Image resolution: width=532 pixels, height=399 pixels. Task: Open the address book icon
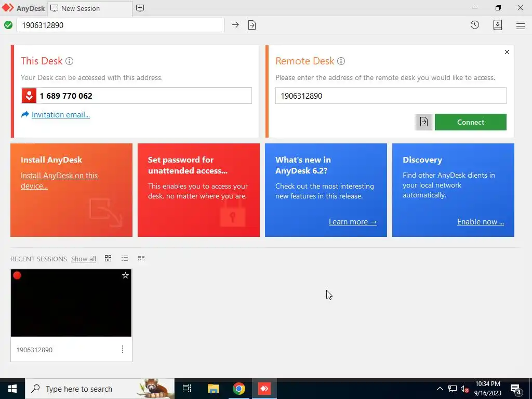click(497, 25)
